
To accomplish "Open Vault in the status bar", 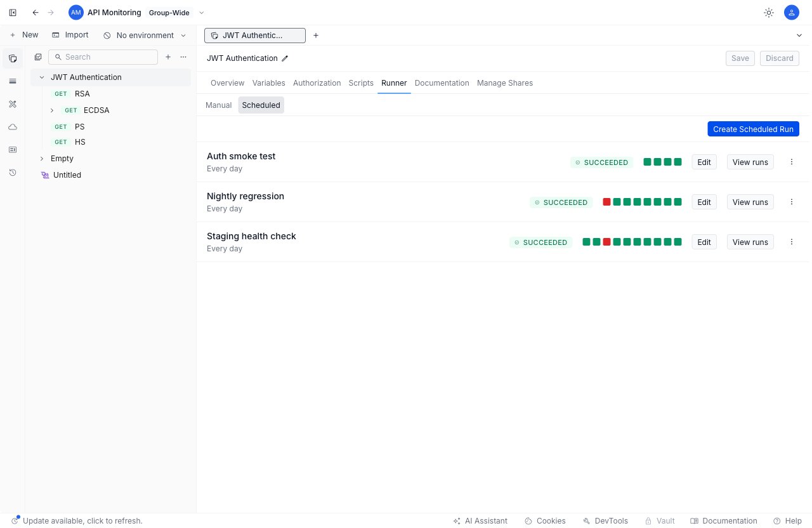I will 660,521.
